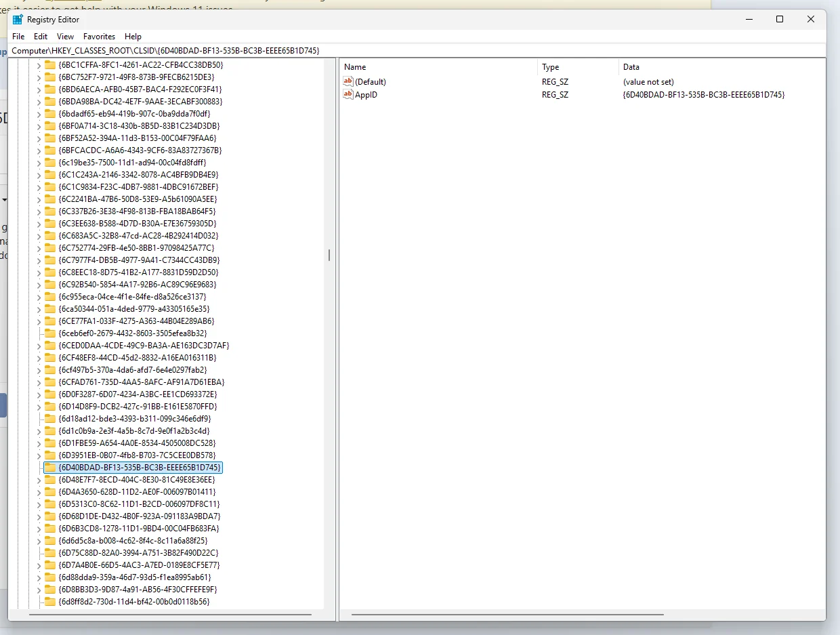840x635 pixels.
Task: Click folder icon of {6D75C88D-82A0-3994-A751-3B82F490D22C}
Action: pos(50,553)
